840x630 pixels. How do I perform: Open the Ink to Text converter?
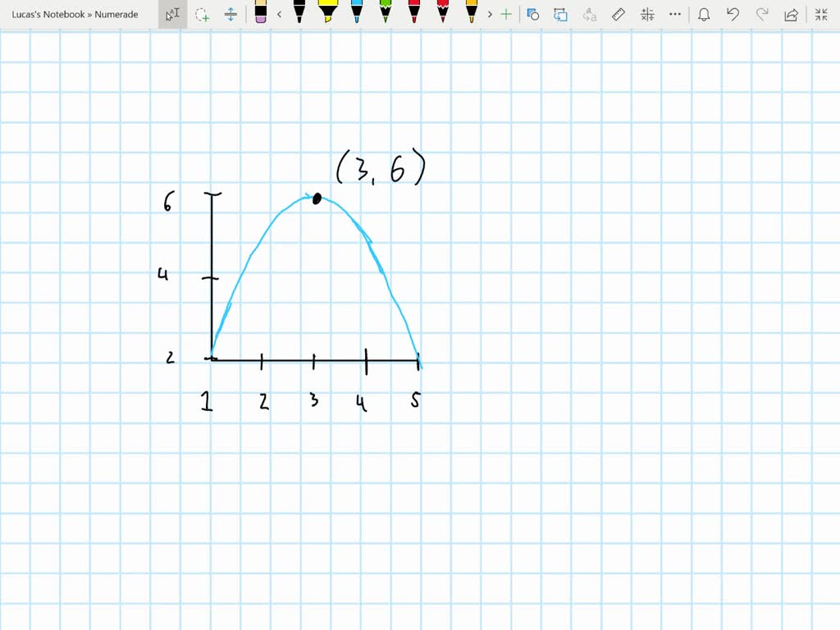point(589,14)
